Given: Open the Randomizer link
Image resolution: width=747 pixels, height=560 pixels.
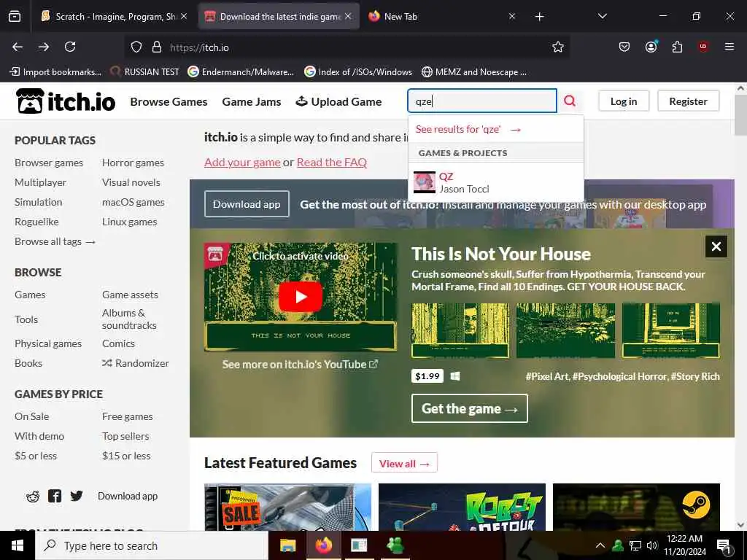Looking at the screenshot, I should pos(136,363).
